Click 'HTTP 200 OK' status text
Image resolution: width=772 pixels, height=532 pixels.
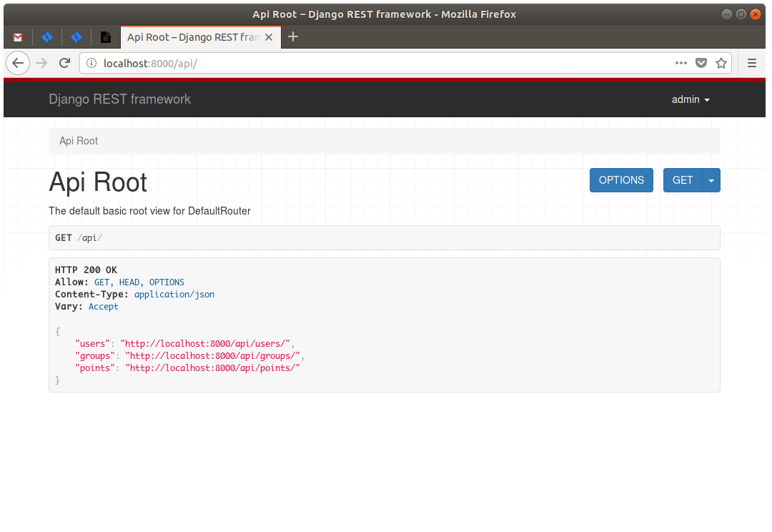point(86,270)
